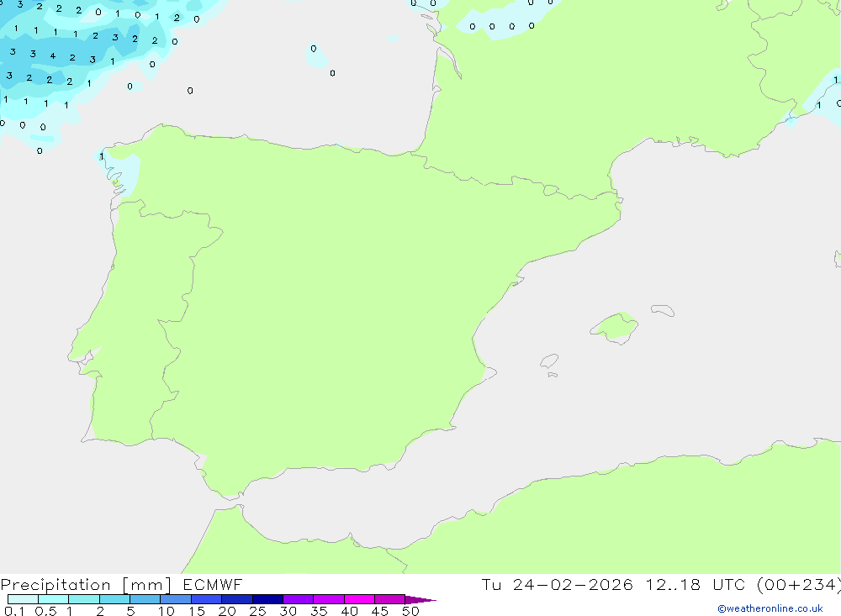The image size is (841, 616).
Task: Click the "12..18 UTC" time range
Action: pos(696,585)
